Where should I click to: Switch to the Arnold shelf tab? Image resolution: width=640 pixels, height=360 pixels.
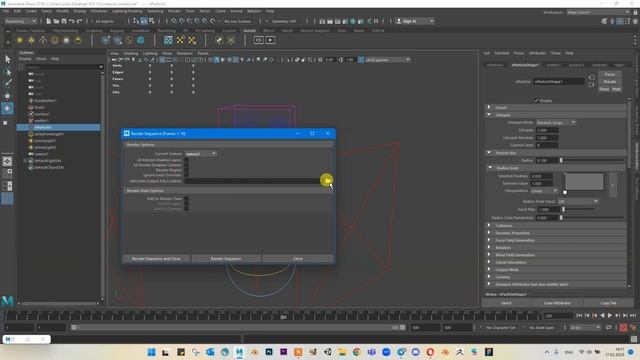click(249, 31)
